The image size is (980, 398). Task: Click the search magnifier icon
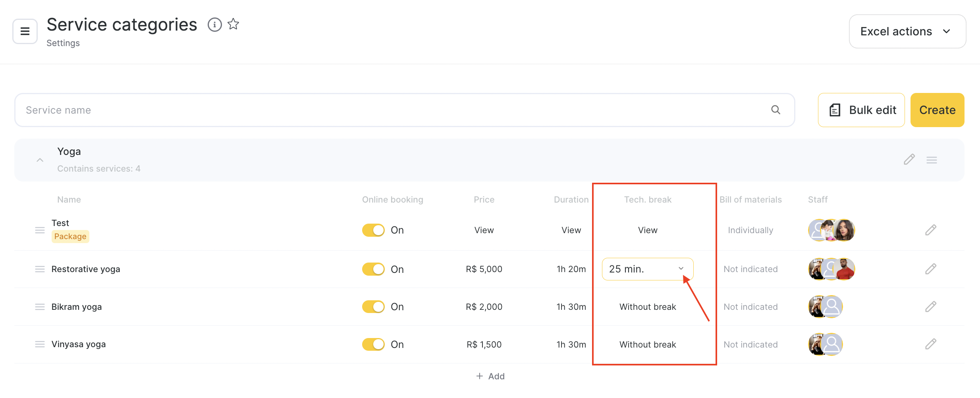776,110
